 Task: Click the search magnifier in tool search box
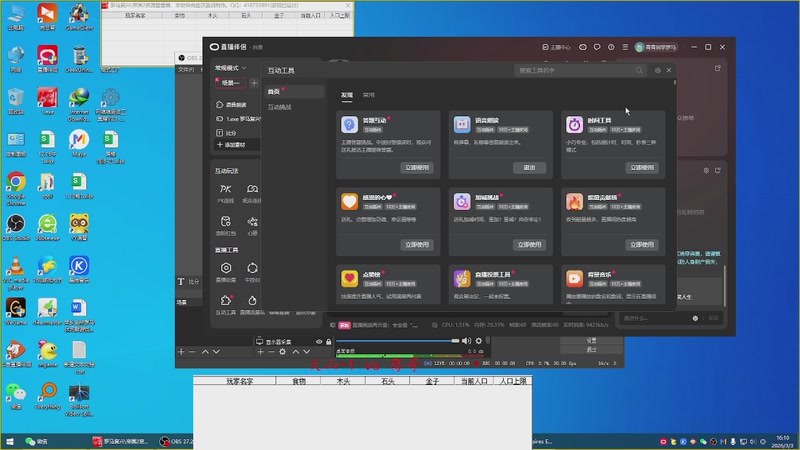point(639,70)
